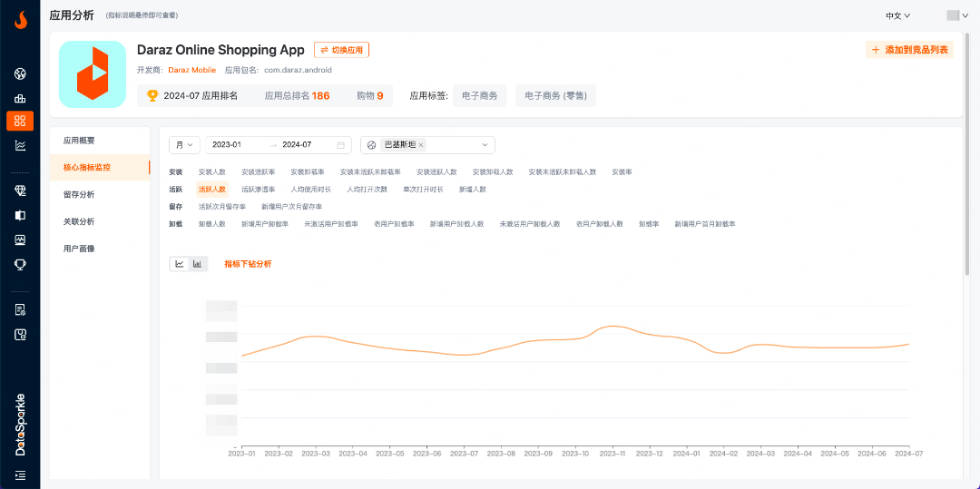Select the 新增人数 metric
980x489 pixels.
point(473,190)
